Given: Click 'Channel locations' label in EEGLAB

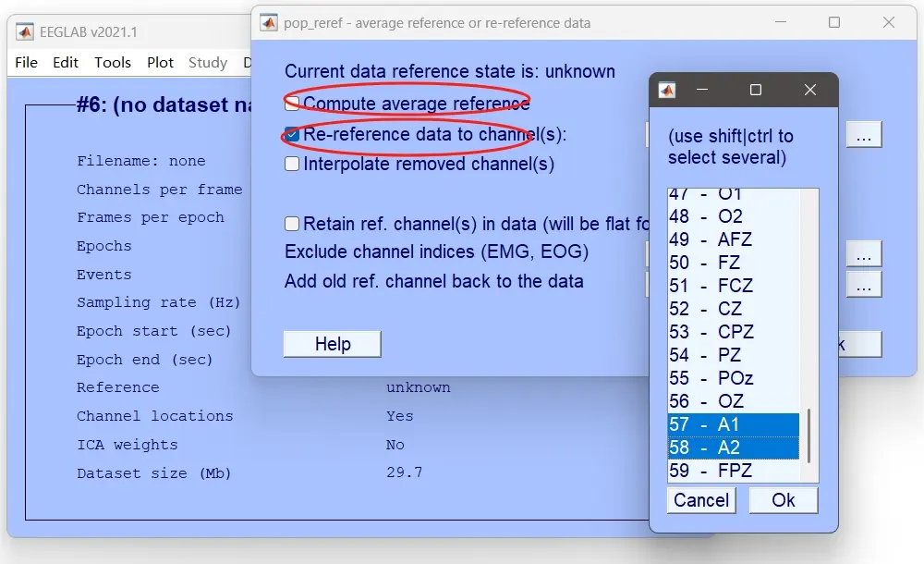Looking at the screenshot, I should coord(155,416).
